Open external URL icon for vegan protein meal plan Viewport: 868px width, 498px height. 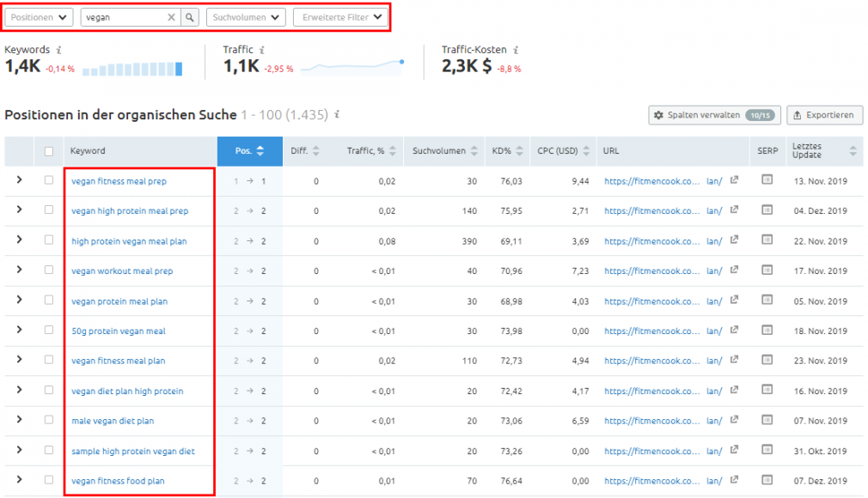click(x=734, y=300)
